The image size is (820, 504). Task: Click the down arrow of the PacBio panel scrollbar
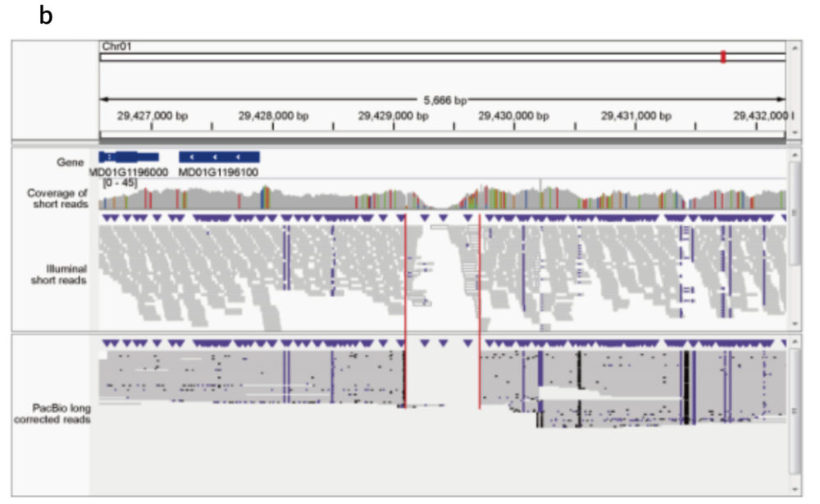[793, 490]
